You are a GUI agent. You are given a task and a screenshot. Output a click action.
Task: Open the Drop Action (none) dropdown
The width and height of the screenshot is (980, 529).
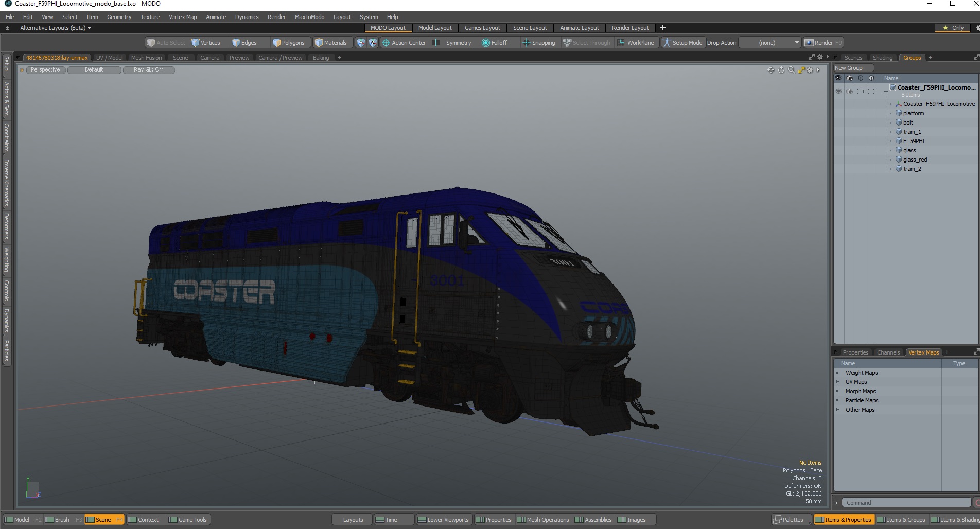769,43
